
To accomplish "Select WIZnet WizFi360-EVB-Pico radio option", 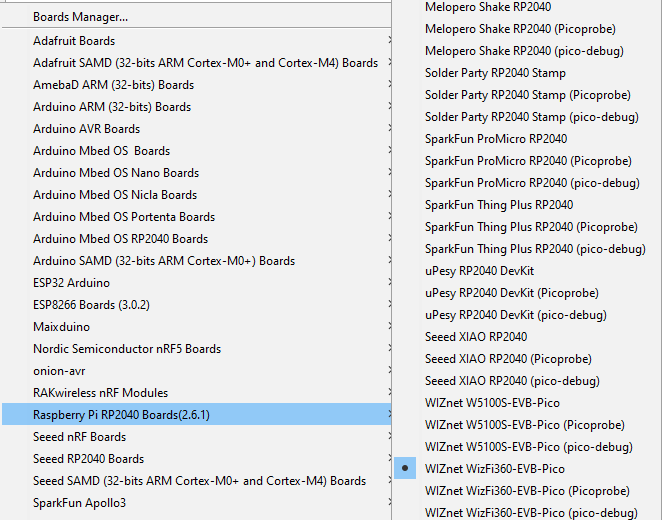I will 527,469.
